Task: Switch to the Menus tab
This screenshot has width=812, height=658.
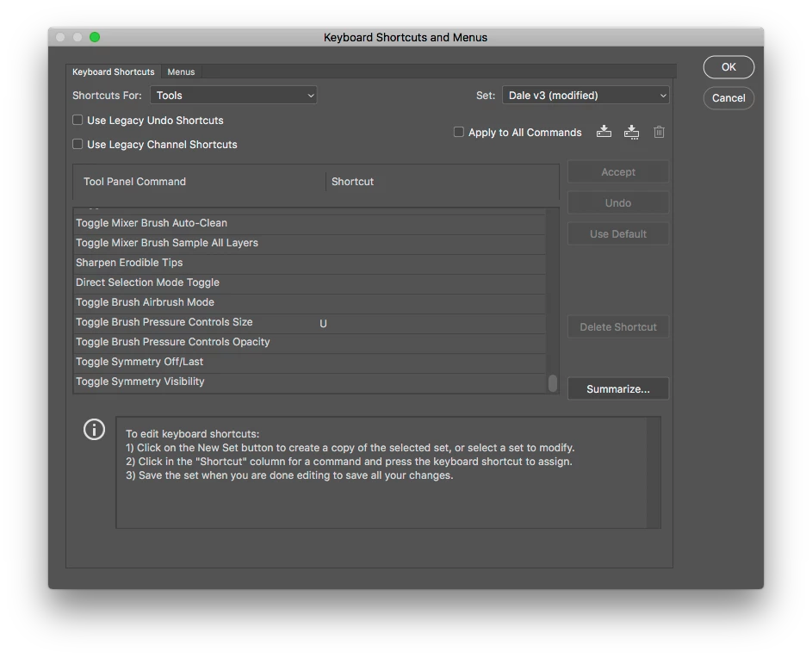Action: 181,72
